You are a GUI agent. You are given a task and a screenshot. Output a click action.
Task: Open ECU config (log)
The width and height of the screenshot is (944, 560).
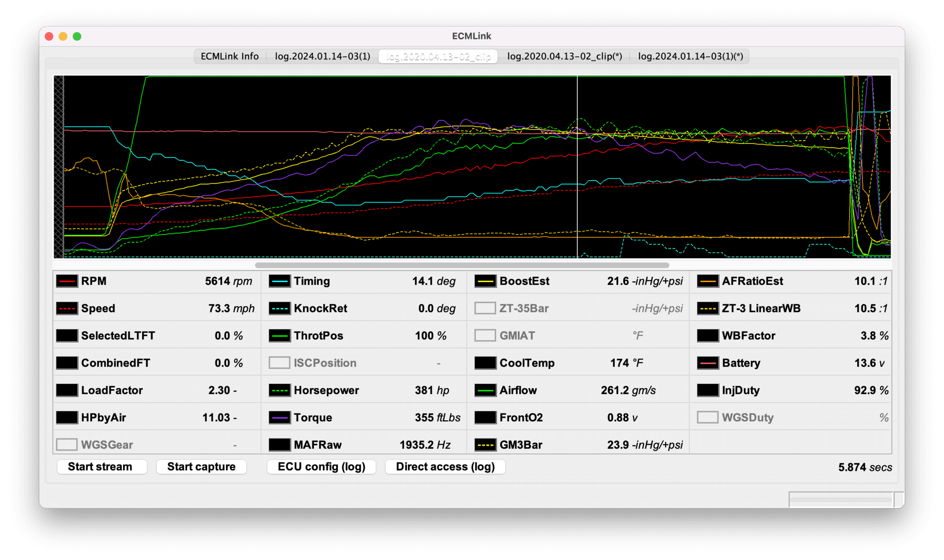pos(321,467)
